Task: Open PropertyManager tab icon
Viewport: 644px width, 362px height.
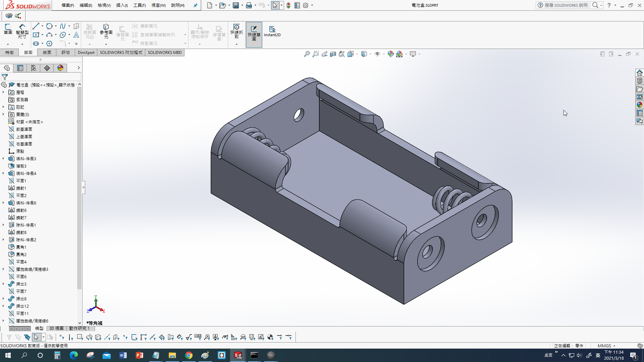Action: [20, 68]
